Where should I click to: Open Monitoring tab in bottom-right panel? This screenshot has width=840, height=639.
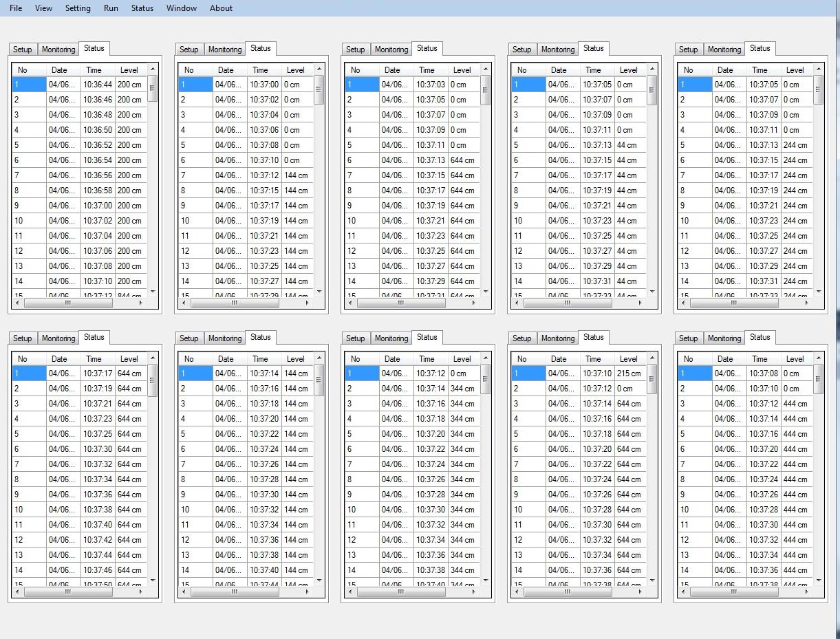724,338
